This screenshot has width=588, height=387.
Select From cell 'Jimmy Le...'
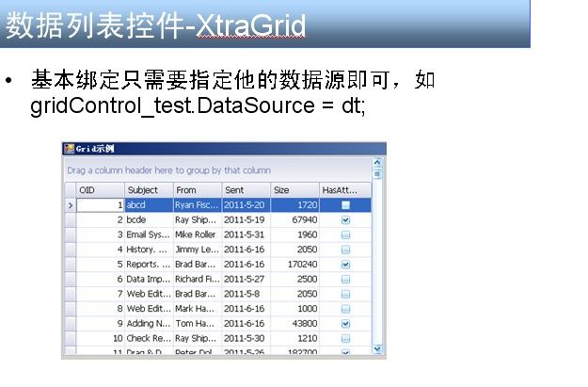pos(198,250)
